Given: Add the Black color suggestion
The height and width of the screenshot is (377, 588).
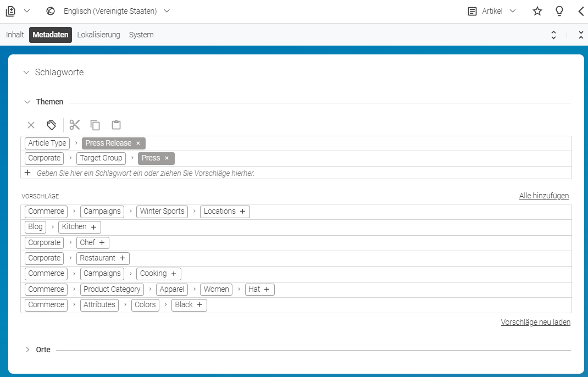Looking at the screenshot, I should point(200,305).
